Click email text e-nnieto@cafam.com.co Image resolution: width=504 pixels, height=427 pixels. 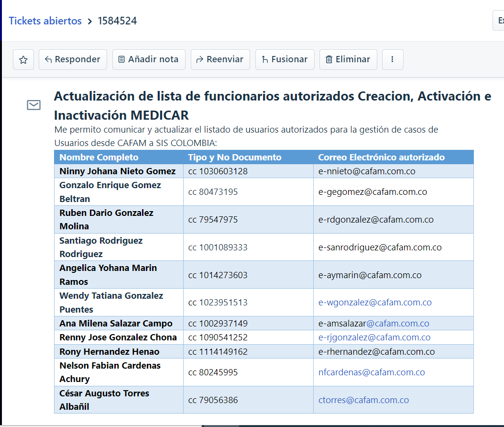point(367,171)
